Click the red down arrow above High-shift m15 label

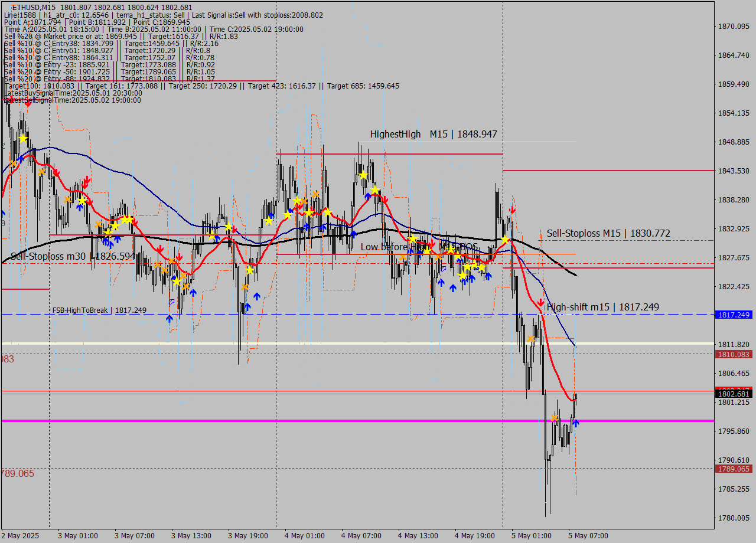(x=540, y=302)
